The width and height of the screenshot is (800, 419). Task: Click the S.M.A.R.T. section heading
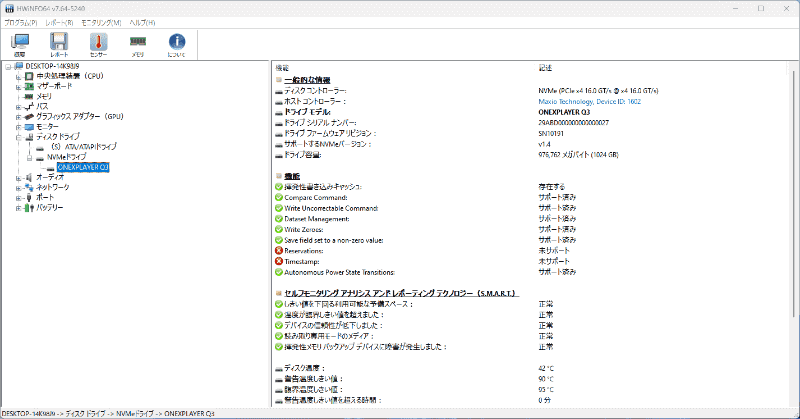[401, 293]
